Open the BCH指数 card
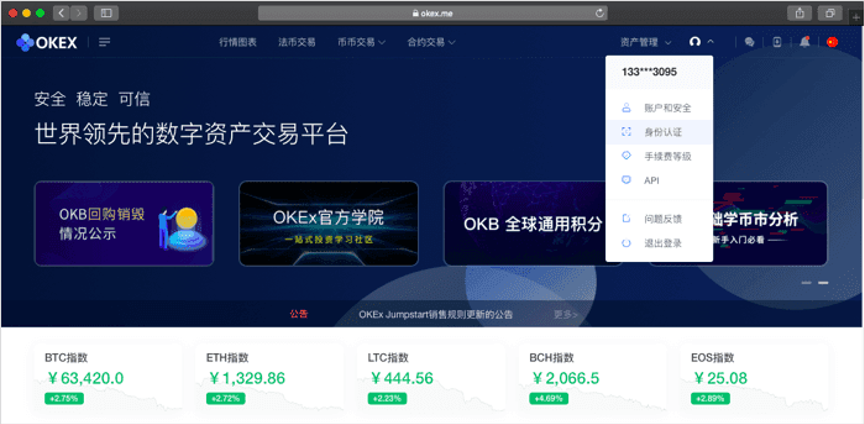 593,378
